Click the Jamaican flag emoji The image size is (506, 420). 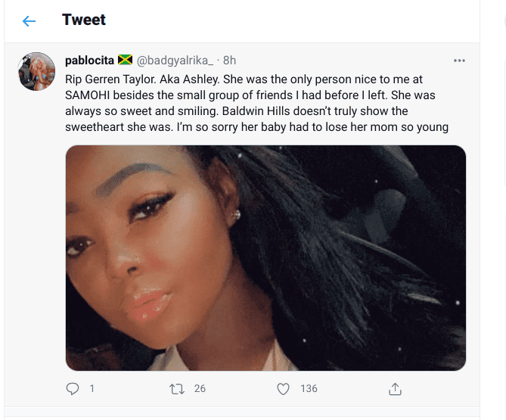(126, 60)
